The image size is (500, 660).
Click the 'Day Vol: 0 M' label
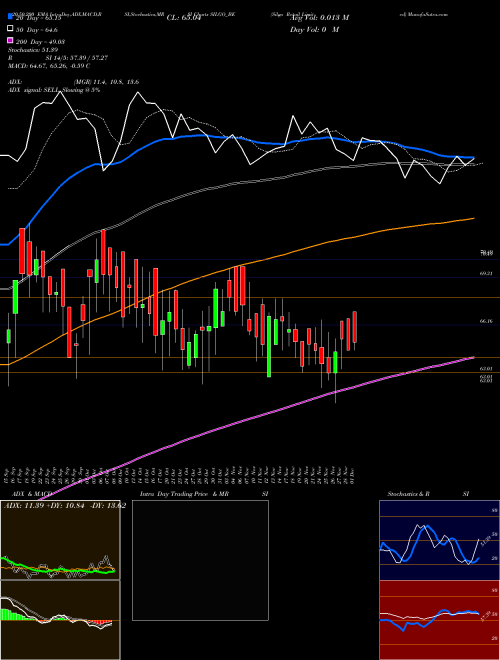(314, 30)
